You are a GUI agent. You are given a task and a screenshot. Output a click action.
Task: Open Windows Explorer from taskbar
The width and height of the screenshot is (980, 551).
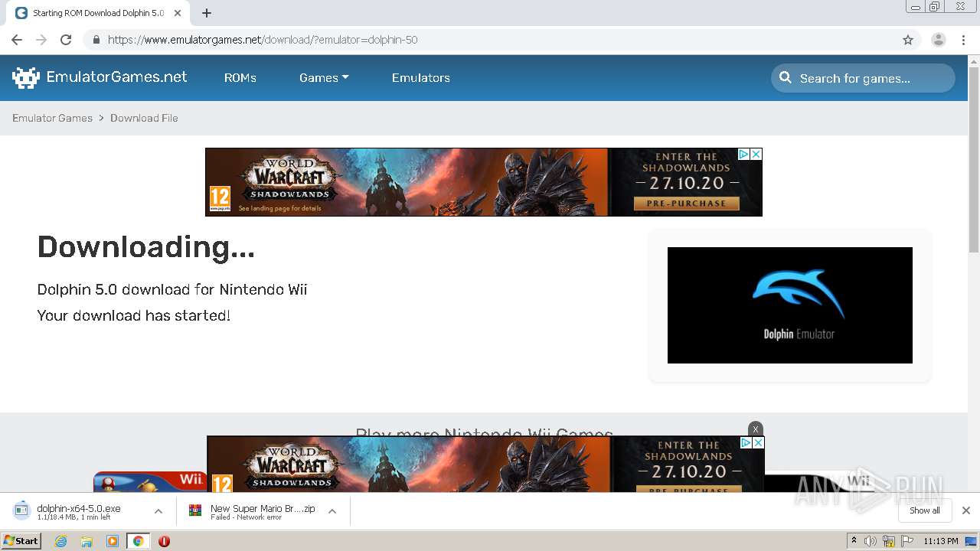87,541
